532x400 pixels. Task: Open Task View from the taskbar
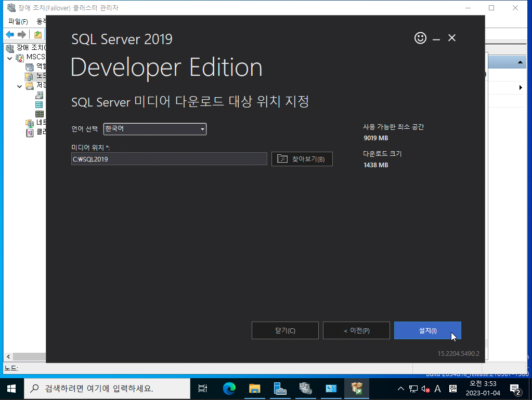202,389
